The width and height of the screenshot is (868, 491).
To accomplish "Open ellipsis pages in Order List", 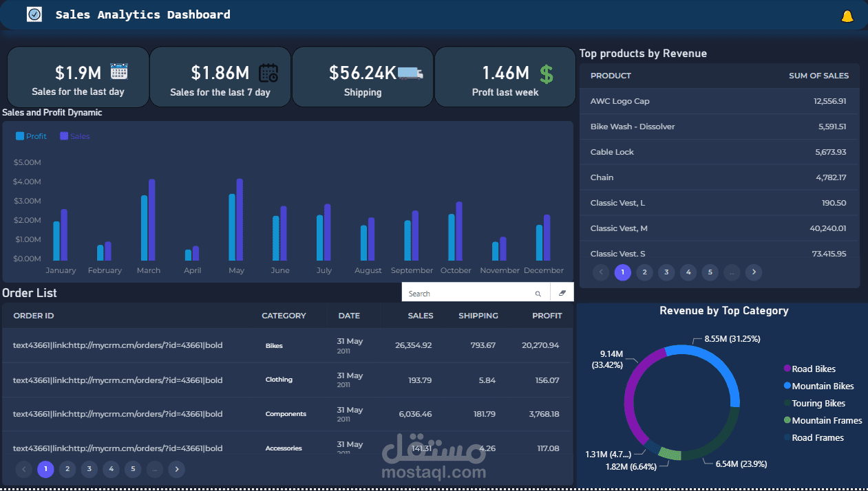I will 155,469.
